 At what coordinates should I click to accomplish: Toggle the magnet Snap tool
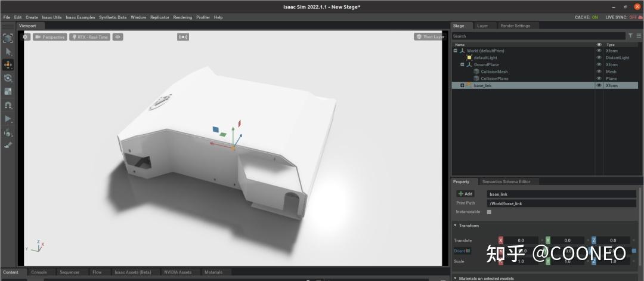tap(8, 105)
